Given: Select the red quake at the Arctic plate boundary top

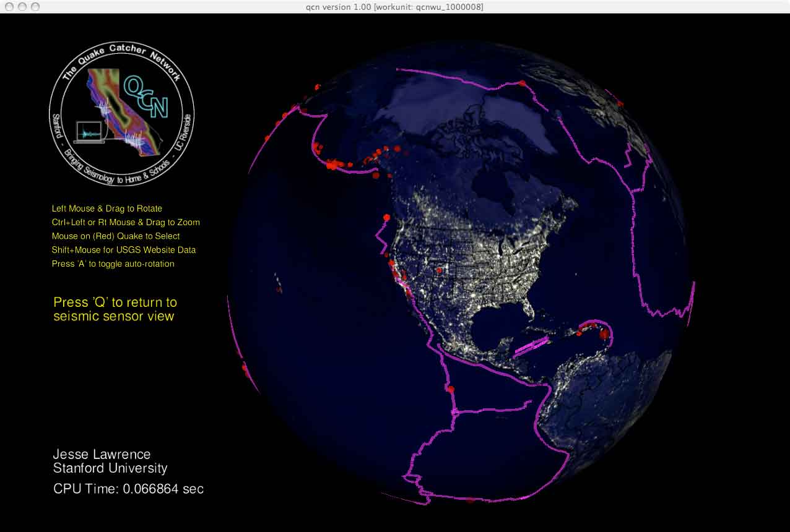Looking at the screenshot, I should tap(522, 83).
